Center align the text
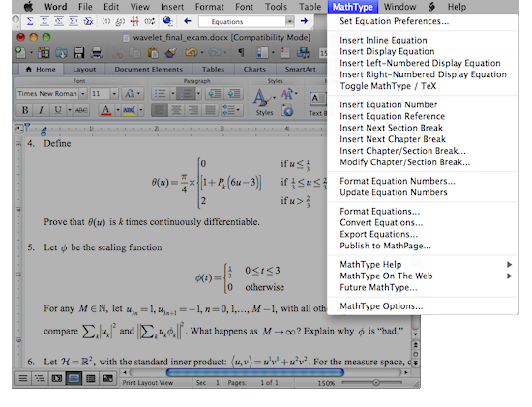This screenshot has width=532, height=407. click(x=176, y=110)
